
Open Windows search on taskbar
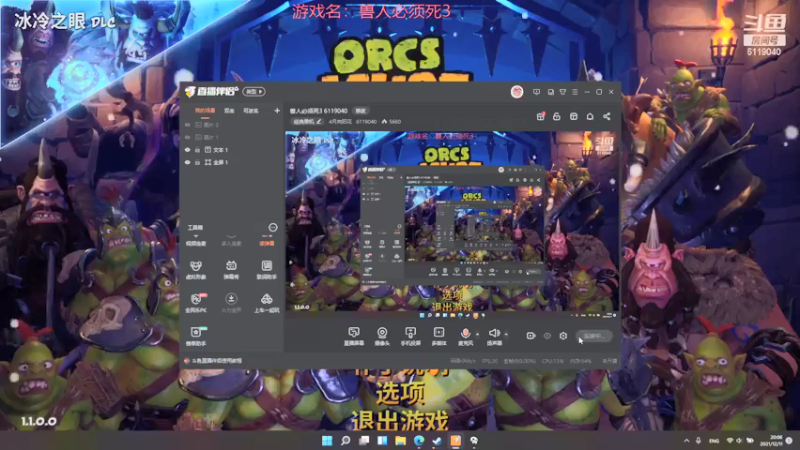point(345,440)
